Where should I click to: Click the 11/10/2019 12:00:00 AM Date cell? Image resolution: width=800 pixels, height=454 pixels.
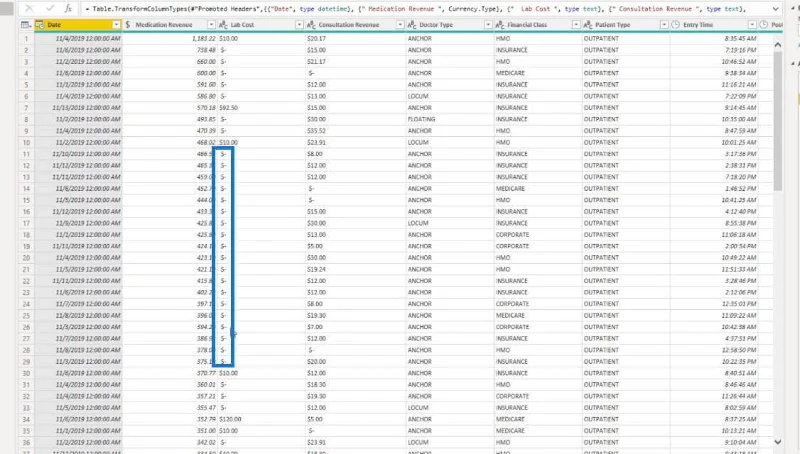click(78, 154)
